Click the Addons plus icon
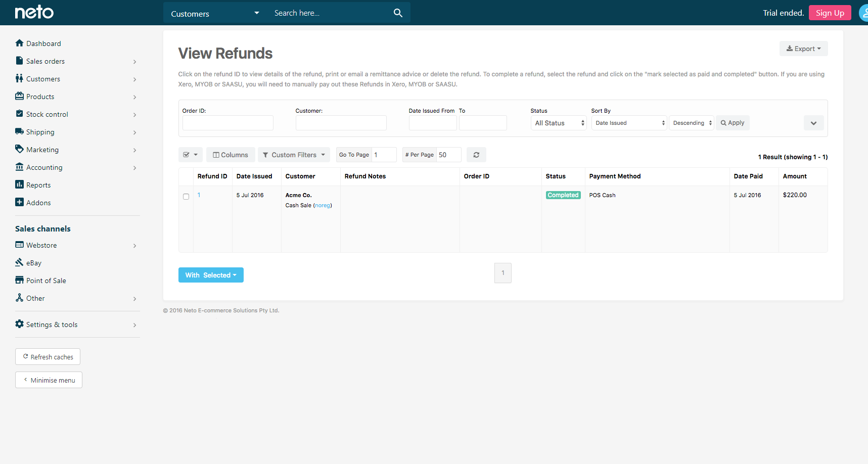 [x=19, y=202]
